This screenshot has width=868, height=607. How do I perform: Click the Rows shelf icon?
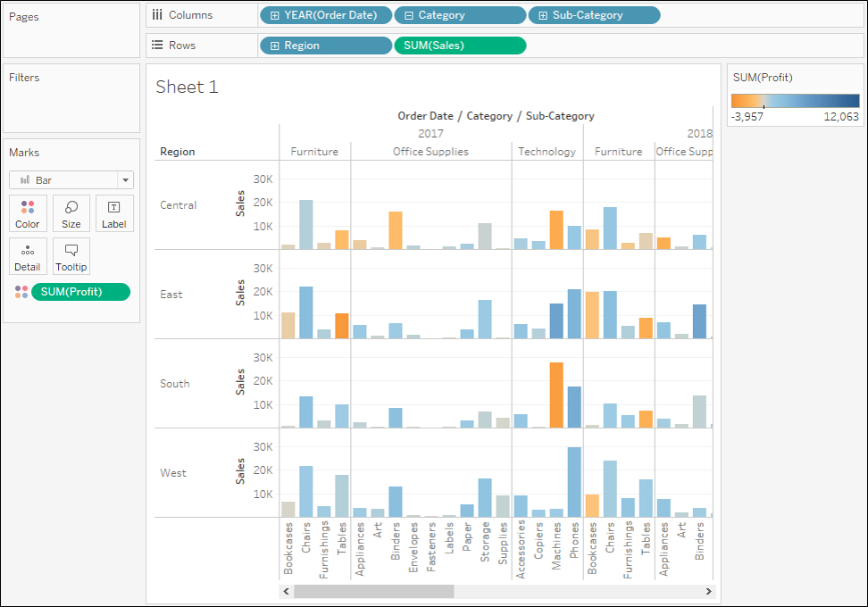pyautogui.click(x=157, y=46)
